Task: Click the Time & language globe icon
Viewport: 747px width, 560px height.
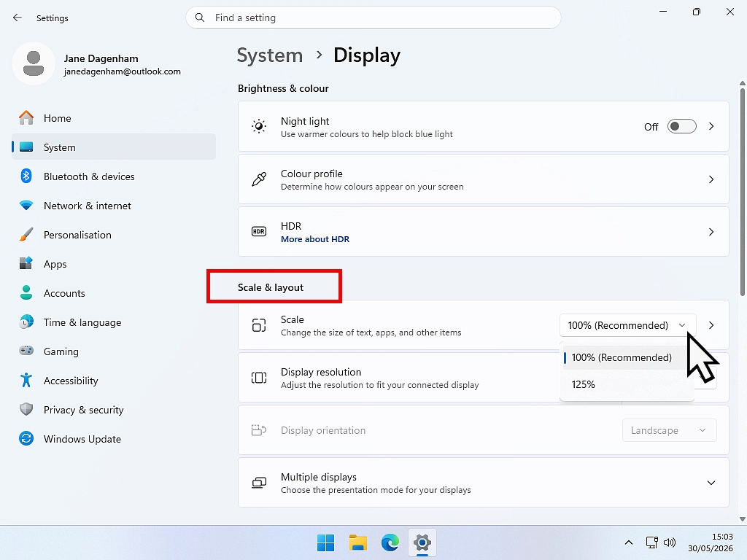Action: (26, 322)
